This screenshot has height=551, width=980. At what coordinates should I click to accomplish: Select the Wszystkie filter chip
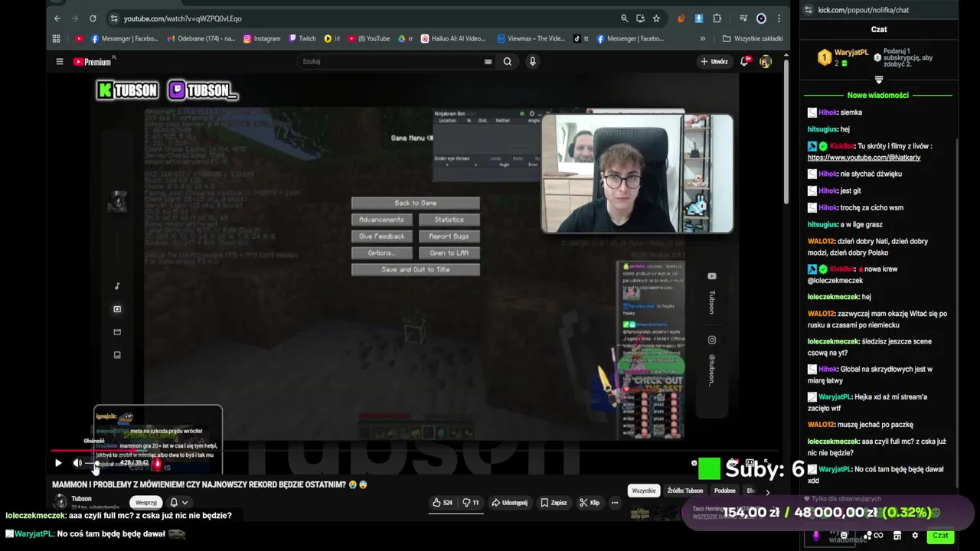click(644, 491)
